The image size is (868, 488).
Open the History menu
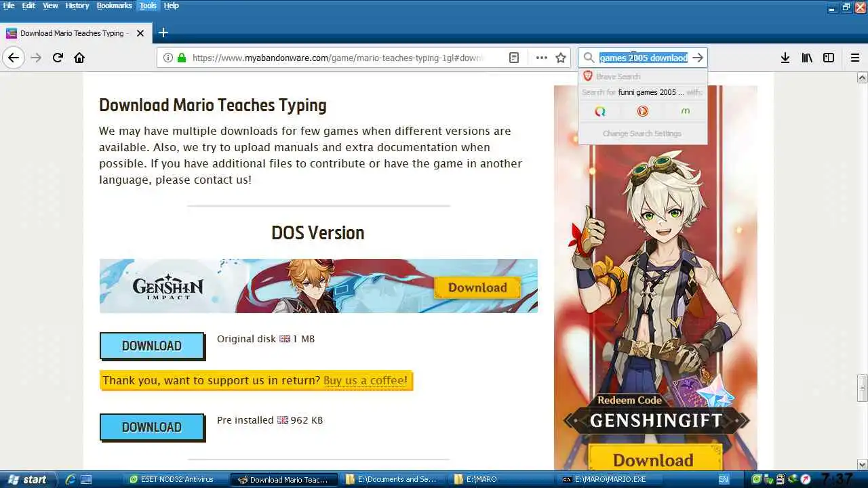(x=77, y=5)
